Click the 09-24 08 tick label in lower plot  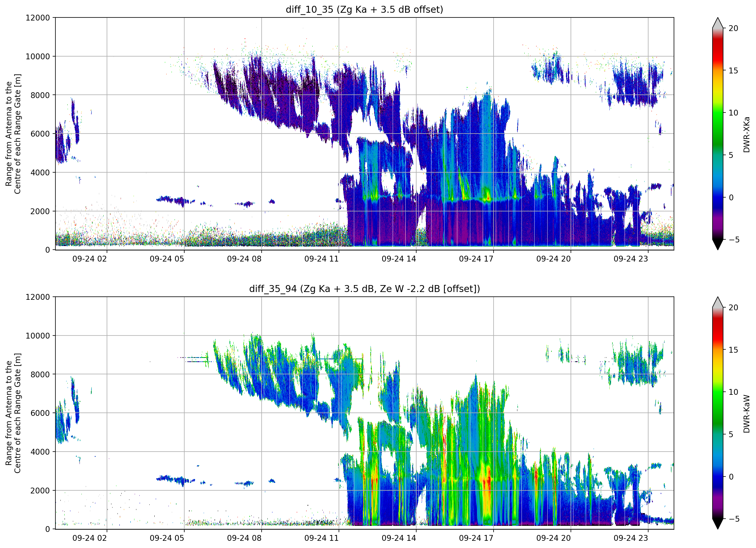244,538
